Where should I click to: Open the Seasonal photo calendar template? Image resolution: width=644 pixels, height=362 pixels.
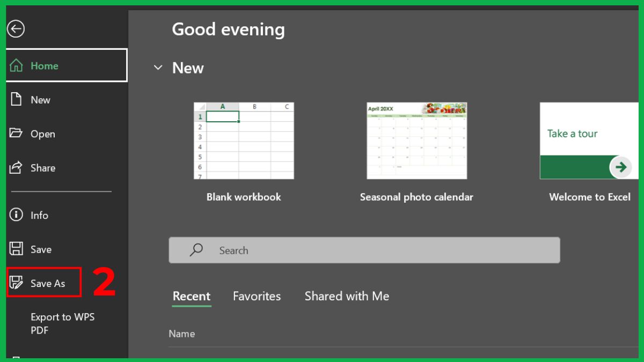[416, 141]
